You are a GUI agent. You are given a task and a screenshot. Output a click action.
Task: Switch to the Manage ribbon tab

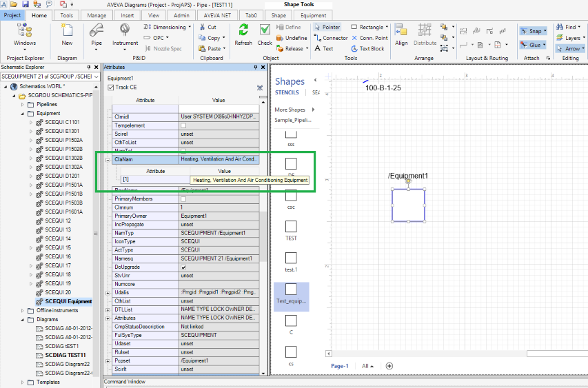[97, 15]
